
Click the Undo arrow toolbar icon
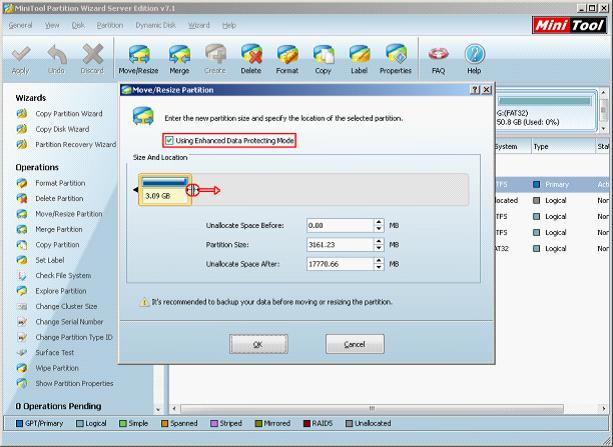pyautogui.click(x=56, y=59)
